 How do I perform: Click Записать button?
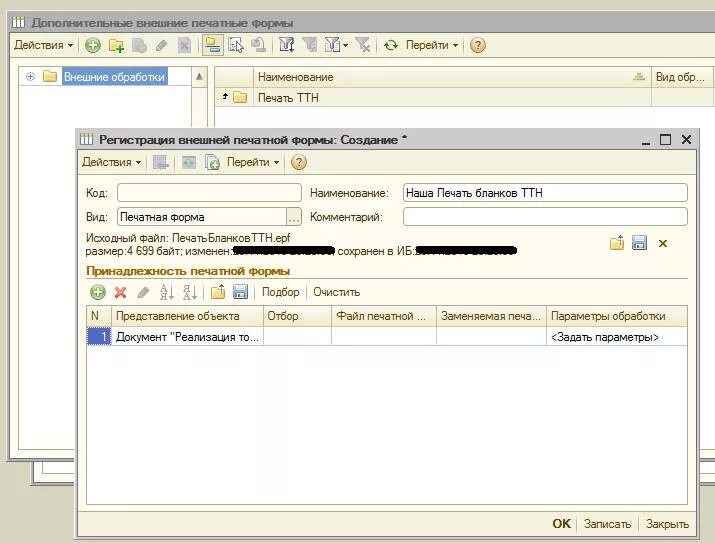607,524
